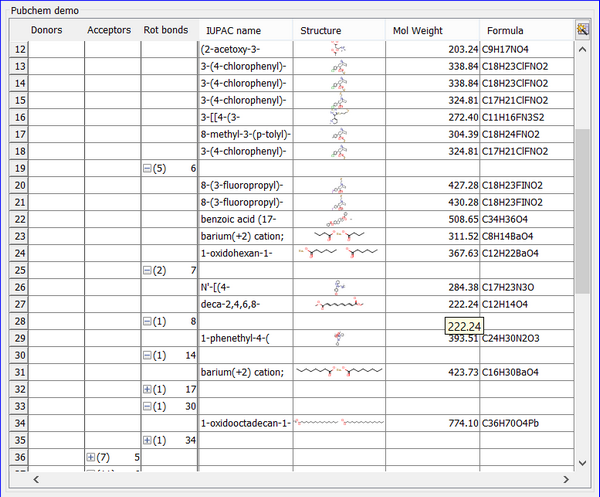The width and height of the screenshot is (600, 497).
Task: Click the structure image in row 34
Action: [338, 423]
